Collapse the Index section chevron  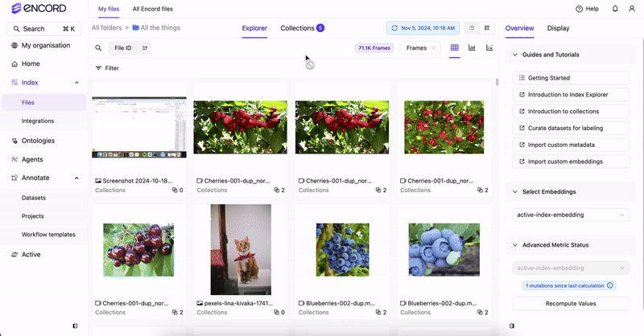76,83
